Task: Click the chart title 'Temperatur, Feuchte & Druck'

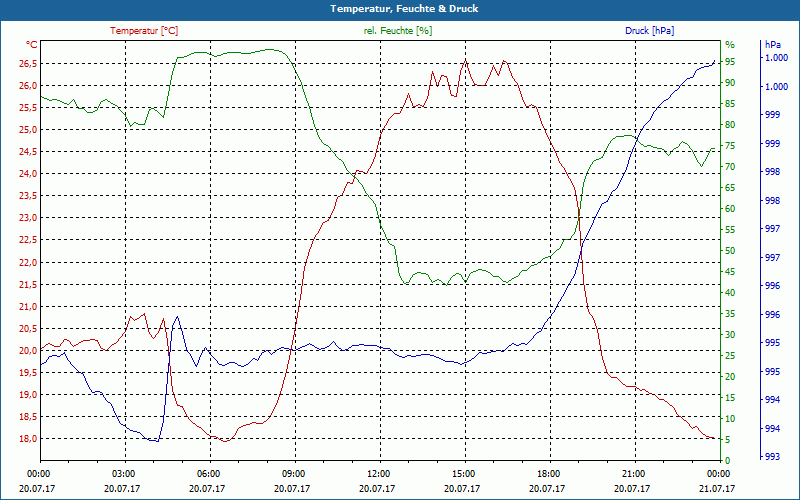Action: pos(404,9)
